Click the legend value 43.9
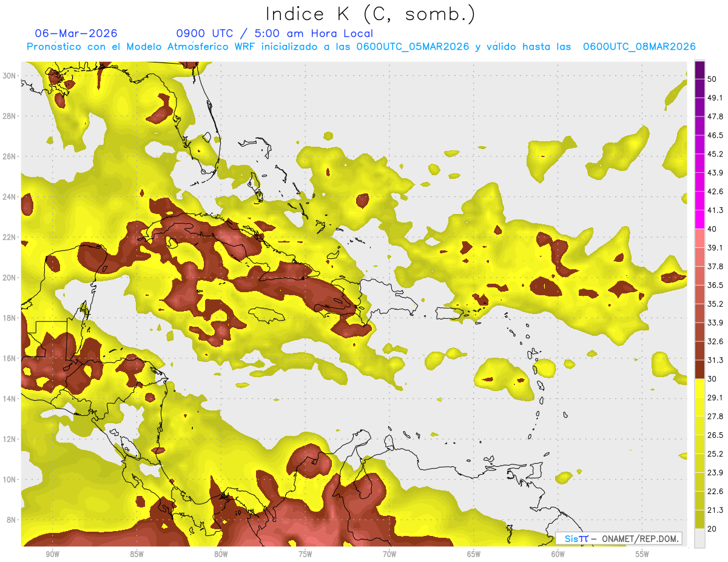 [715, 173]
